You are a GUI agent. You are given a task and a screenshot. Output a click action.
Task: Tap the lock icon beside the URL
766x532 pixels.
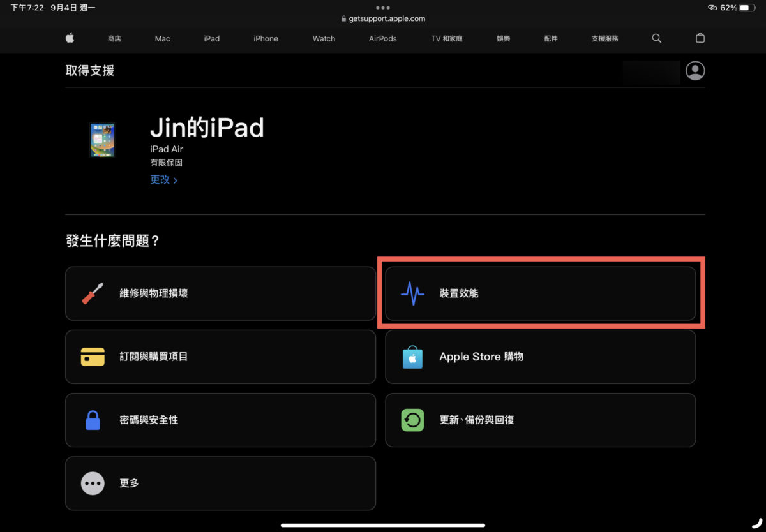343,19
